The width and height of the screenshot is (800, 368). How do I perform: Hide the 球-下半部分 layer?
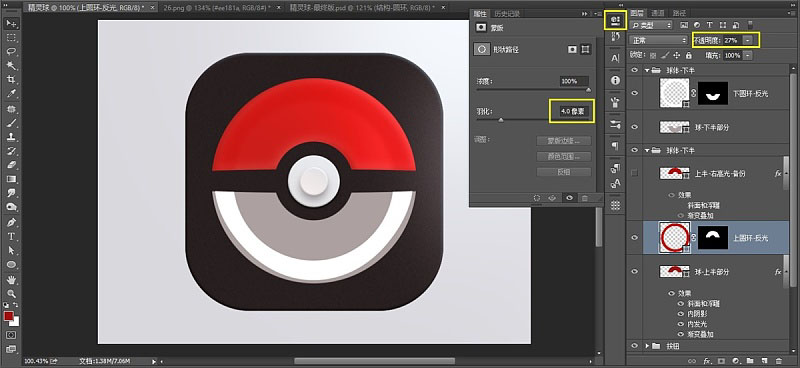(635, 127)
